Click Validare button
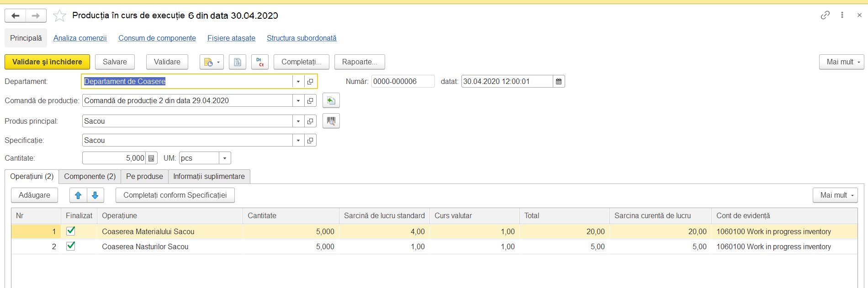 (167, 62)
